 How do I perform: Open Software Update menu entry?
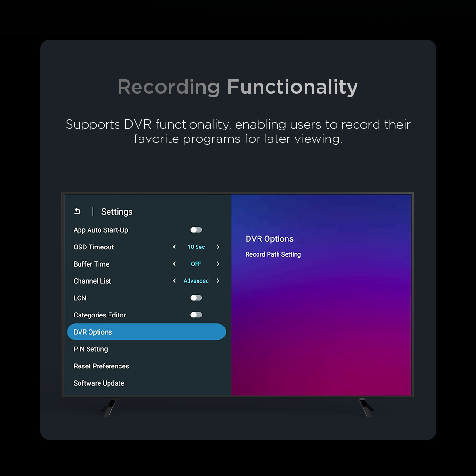[99, 383]
